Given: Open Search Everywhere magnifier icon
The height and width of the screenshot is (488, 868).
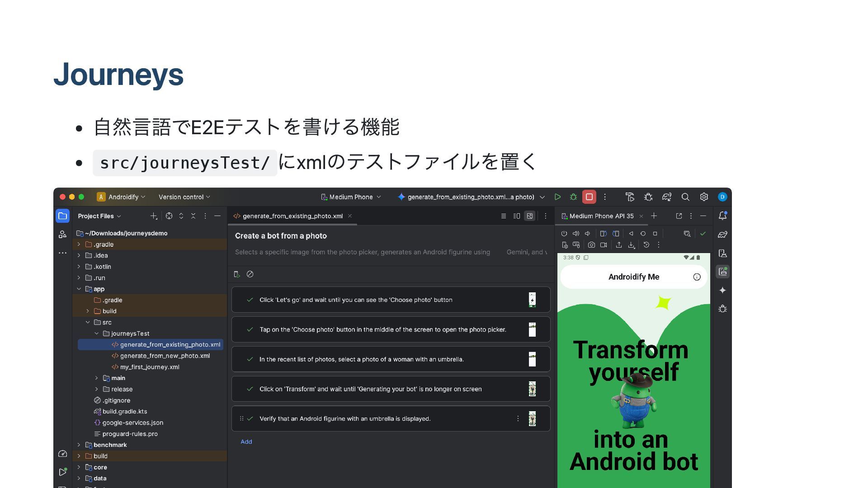Looking at the screenshot, I should [685, 197].
